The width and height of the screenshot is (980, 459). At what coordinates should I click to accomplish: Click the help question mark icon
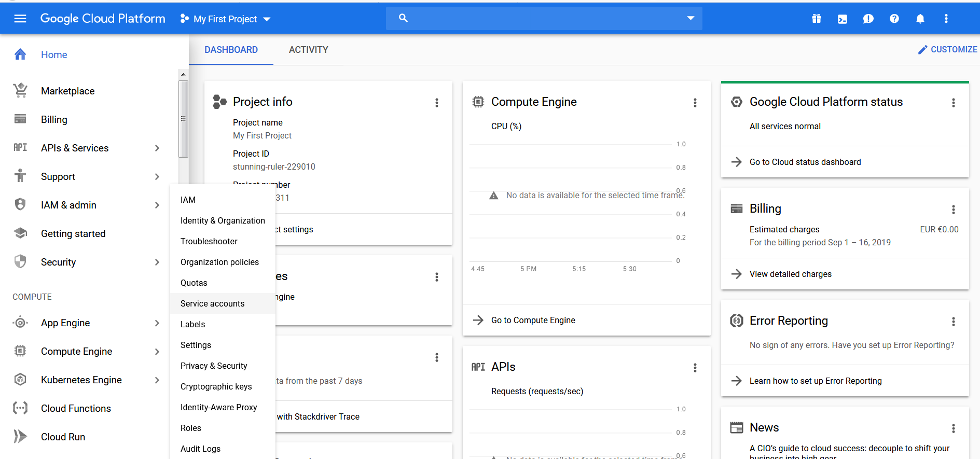point(894,19)
